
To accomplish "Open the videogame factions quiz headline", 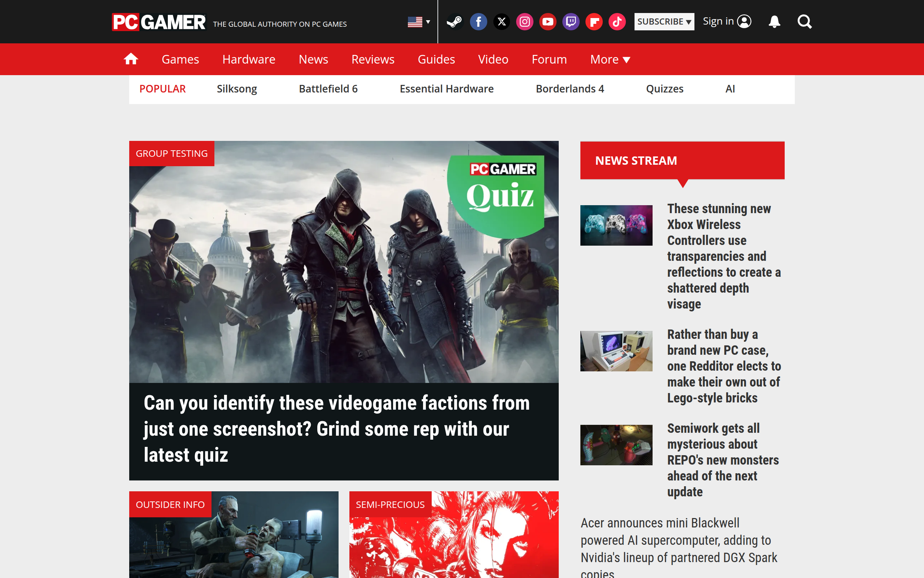I will pos(337,429).
